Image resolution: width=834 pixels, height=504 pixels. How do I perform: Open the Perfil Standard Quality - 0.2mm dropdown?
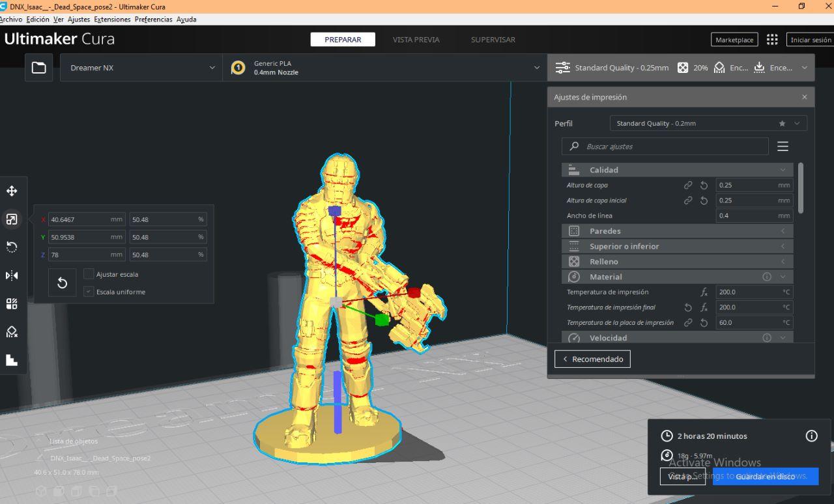pos(708,124)
